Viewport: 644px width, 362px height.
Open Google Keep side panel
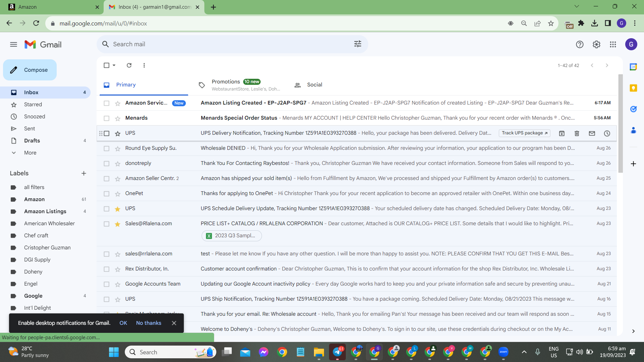pos(633,88)
